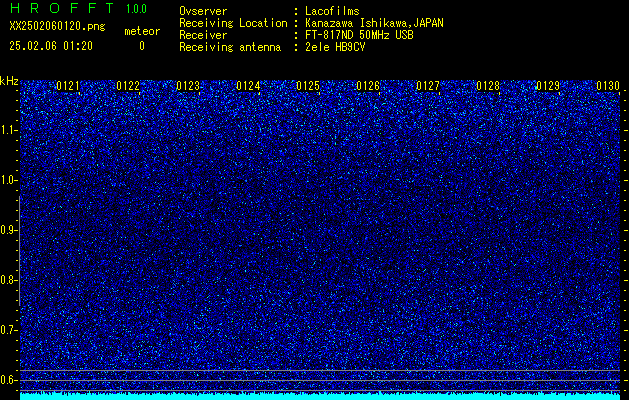The width and height of the screenshot is (629, 400).
Task: Click the HROFFT title text
Action: point(62,8)
